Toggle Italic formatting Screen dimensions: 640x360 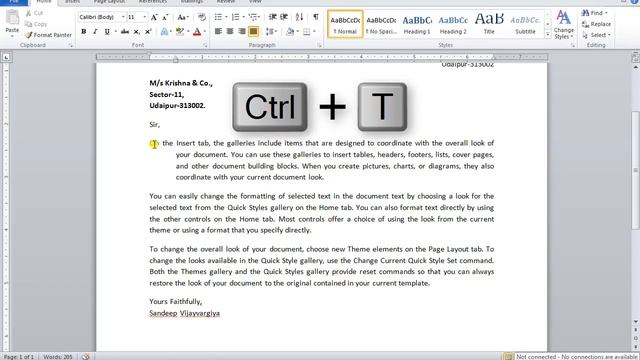pyautogui.click(x=95, y=31)
